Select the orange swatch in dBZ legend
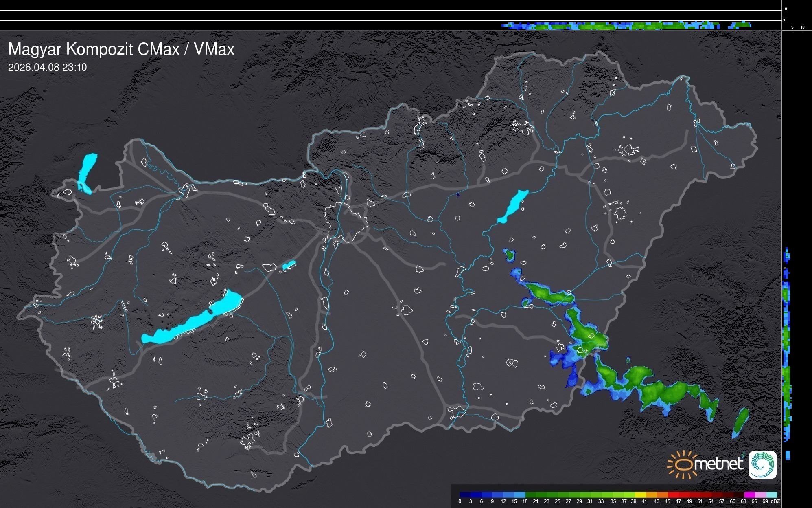812x508 pixels. point(663,495)
